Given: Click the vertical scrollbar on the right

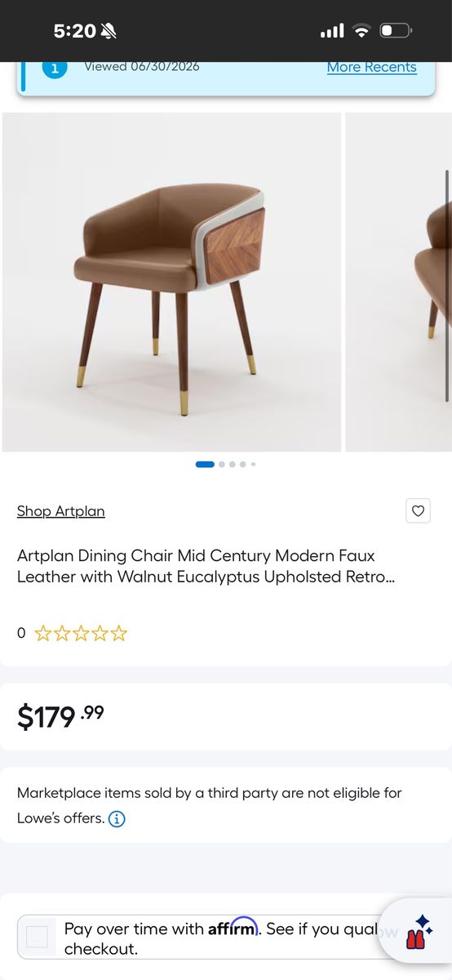Looking at the screenshot, I should [447, 286].
